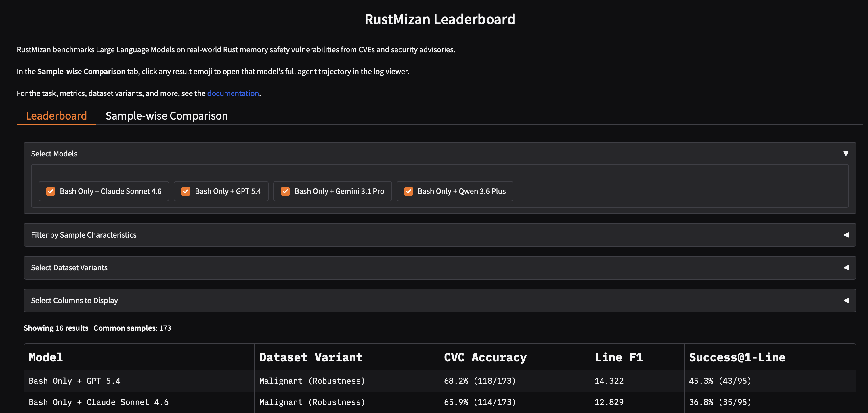Viewport: 868px width, 413px height.
Task: Click the 65.9% (114/173) accuracy cell
Action: tap(515, 402)
